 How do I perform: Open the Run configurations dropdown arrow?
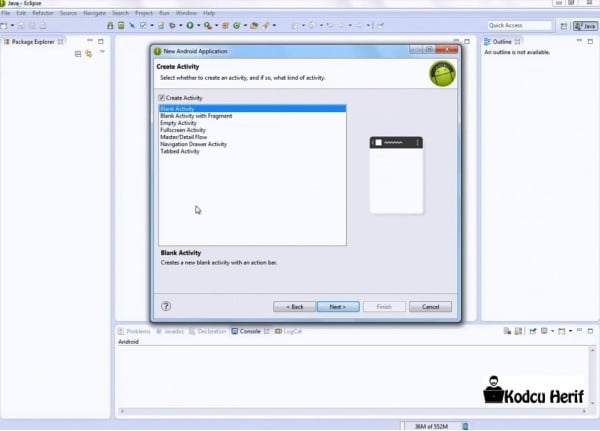(199, 26)
